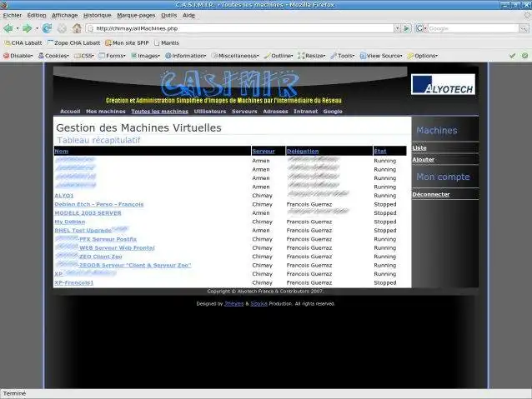Image resolution: width=532 pixels, height=399 pixels.
Task: Click the green Go arrow beside address bar
Action: pyautogui.click(x=408, y=28)
